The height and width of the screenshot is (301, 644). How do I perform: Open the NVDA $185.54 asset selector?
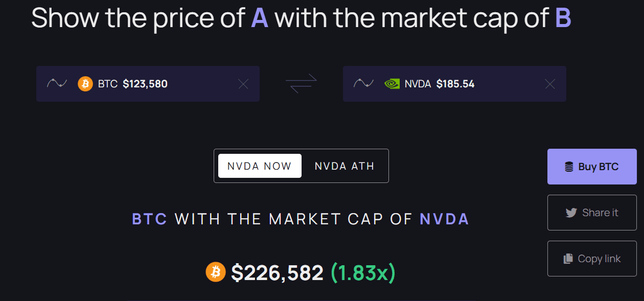[x=455, y=84]
